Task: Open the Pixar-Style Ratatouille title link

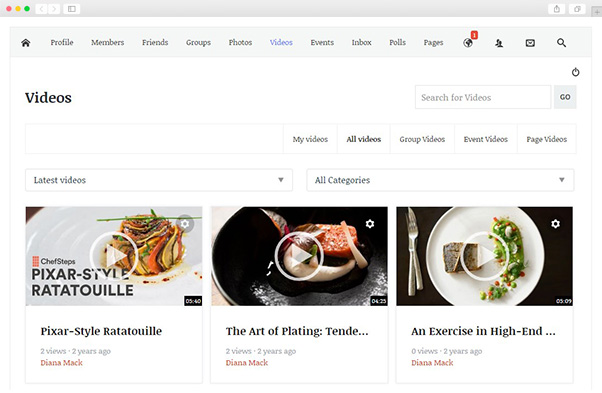Action: pyautogui.click(x=101, y=331)
